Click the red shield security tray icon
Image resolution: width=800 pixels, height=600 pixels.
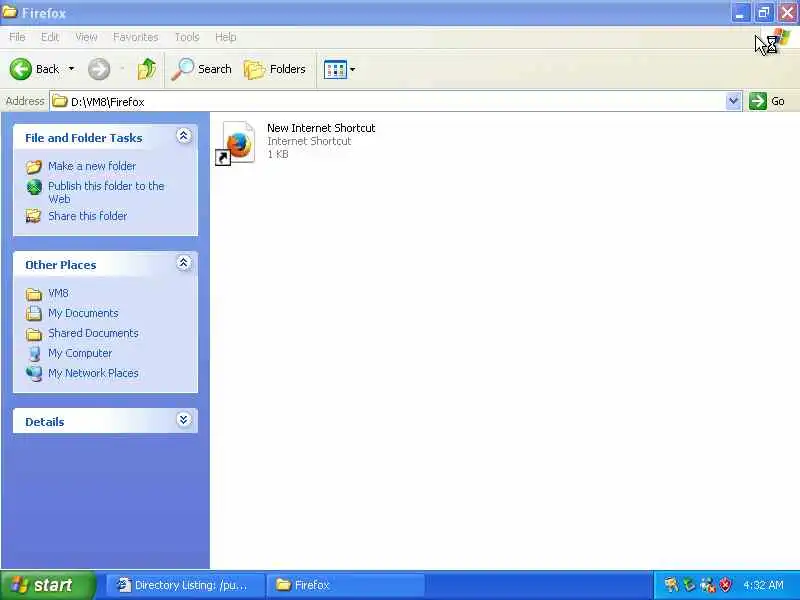725,585
